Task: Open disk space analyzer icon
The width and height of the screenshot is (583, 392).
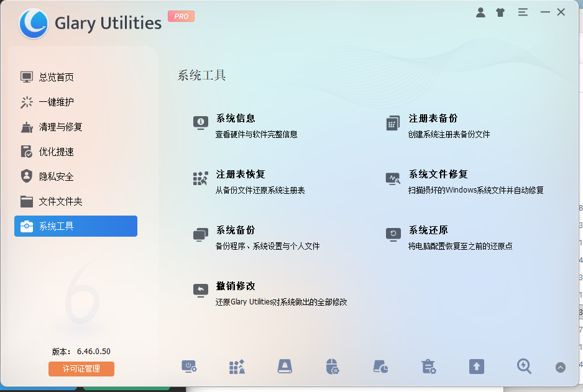Action: [380, 367]
